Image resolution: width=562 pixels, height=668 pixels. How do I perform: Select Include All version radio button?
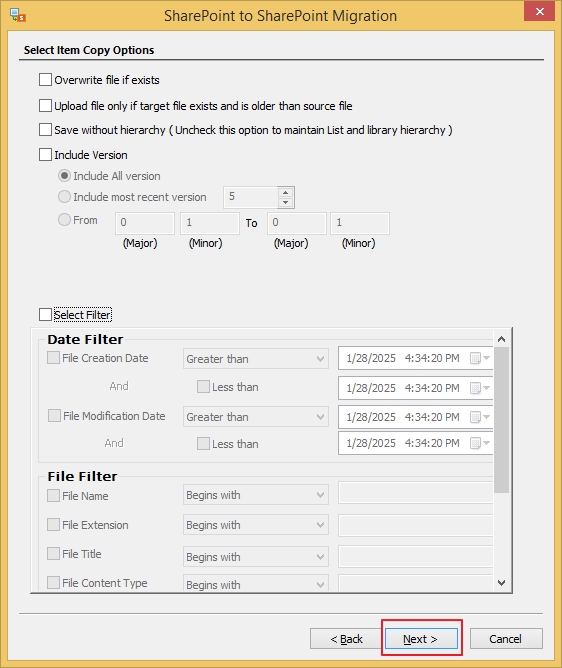[x=64, y=176]
